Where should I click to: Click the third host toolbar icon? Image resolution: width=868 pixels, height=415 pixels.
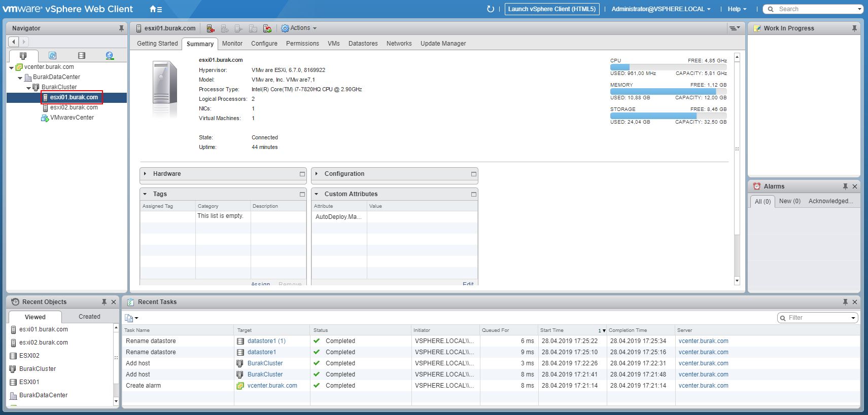pos(239,28)
